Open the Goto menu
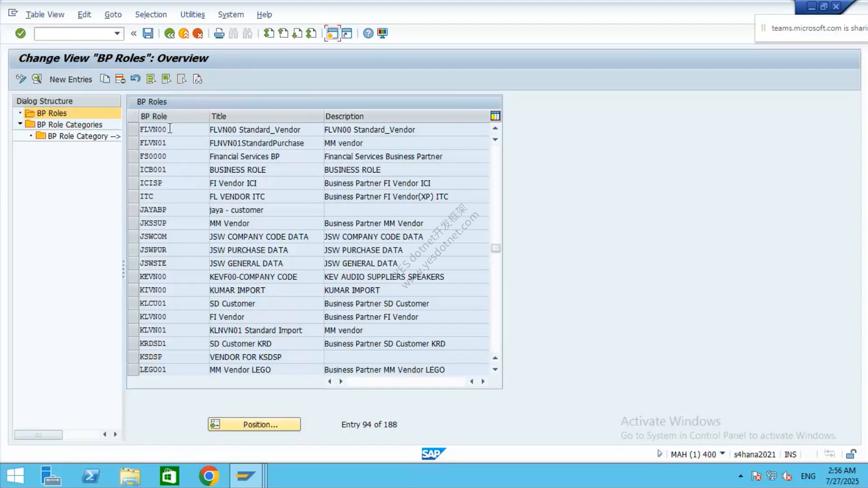 click(x=113, y=14)
